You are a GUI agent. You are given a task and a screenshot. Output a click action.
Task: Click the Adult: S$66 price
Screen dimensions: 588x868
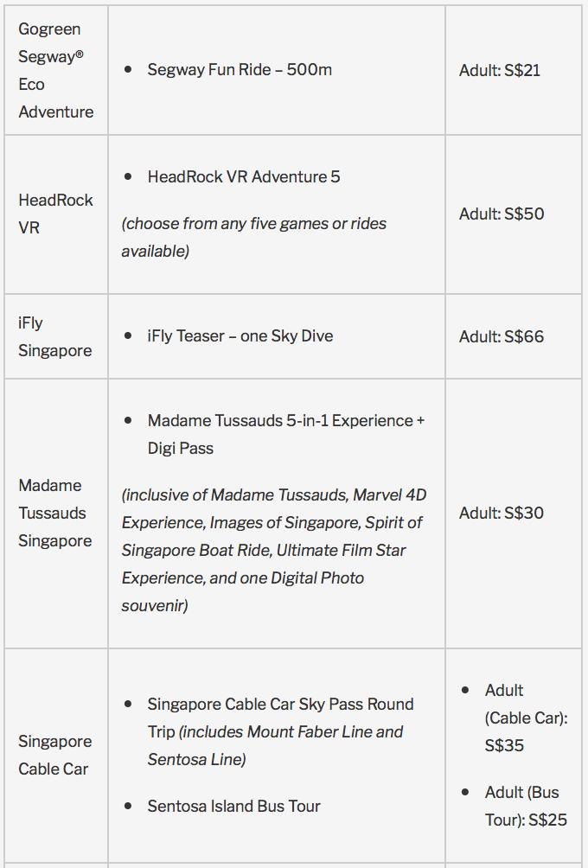[502, 336]
